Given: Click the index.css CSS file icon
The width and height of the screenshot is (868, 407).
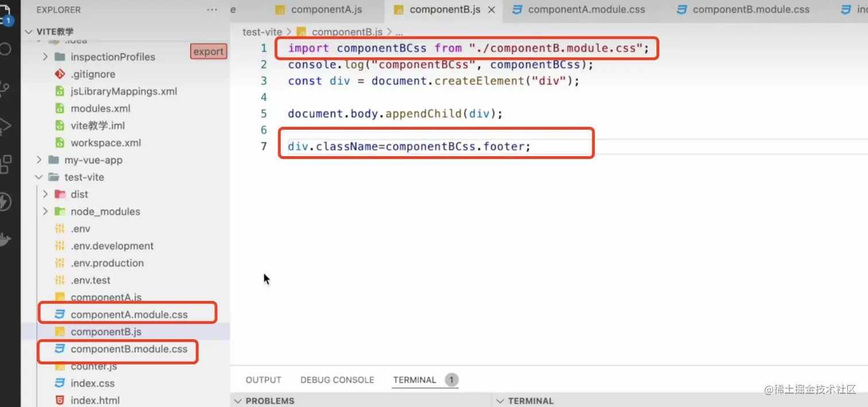Looking at the screenshot, I should (x=59, y=383).
